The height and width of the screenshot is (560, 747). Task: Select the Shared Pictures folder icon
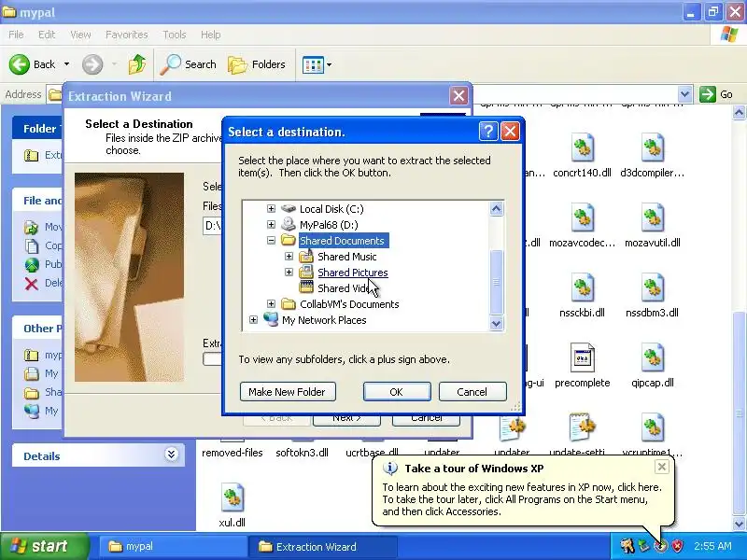pos(306,272)
